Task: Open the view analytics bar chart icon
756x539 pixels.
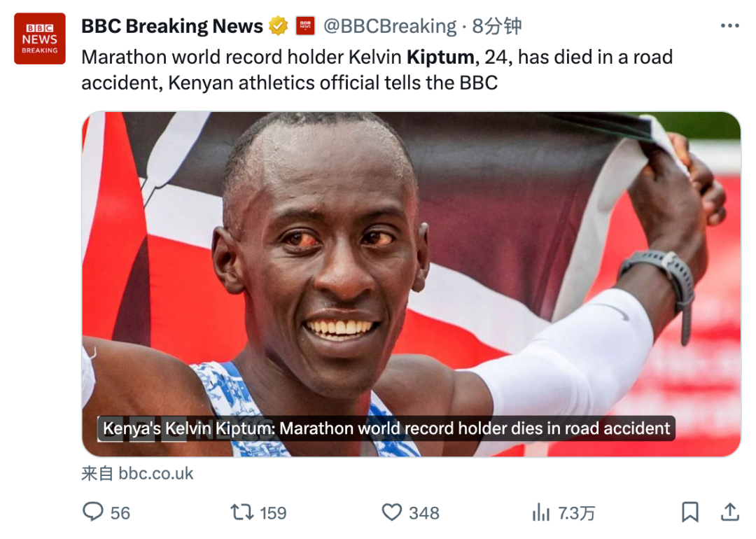Action: (541, 512)
